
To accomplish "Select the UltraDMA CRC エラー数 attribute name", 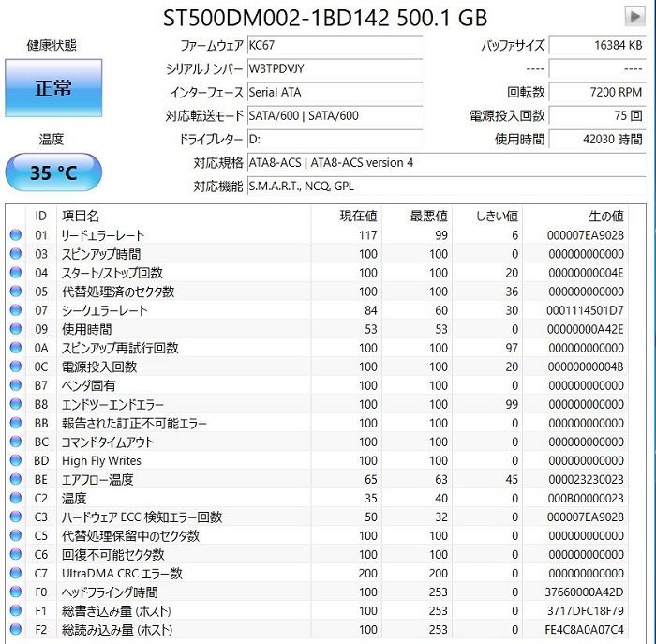I will coord(122,574).
